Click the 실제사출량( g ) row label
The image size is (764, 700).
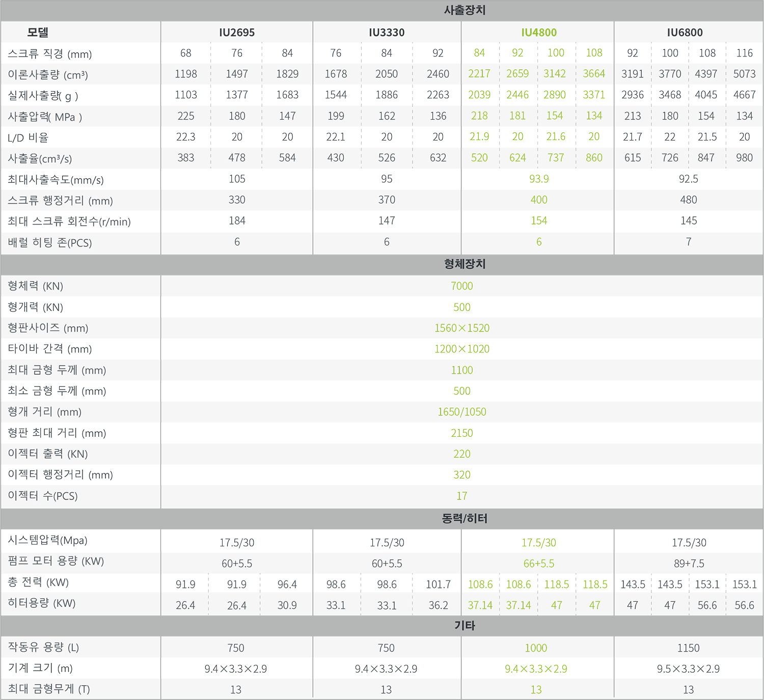point(43,96)
